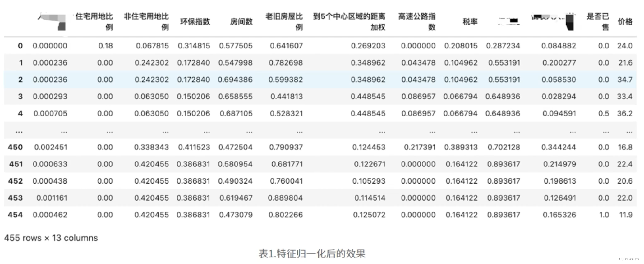Image resolution: width=644 pixels, height=264 pixels.
Task: Click cell value 0.314815
Action: pyautogui.click(x=194, y=46)
